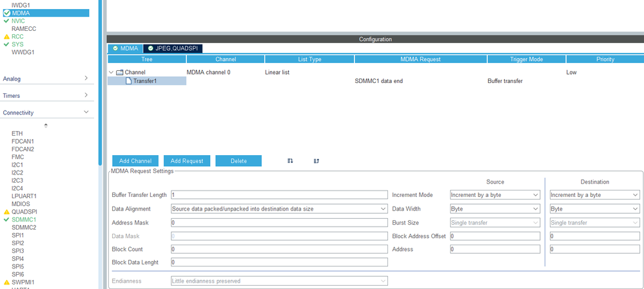
Task: Select IWDG1 in the peripheral list
Action: point(21,5)
